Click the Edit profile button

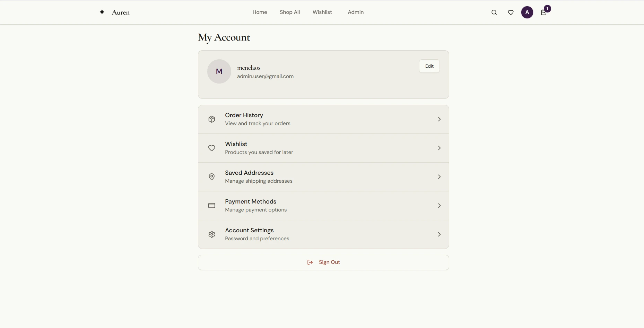click(429, 66)
